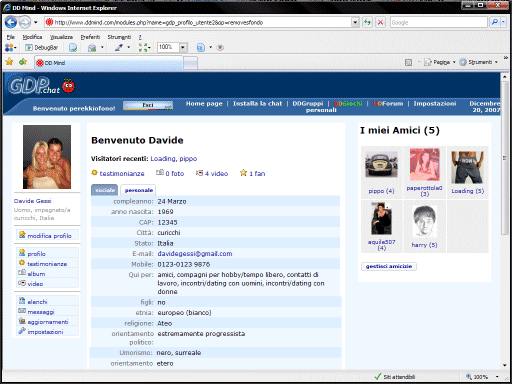Click the impostazioni wrench icon in sidebar

point(22,331)
